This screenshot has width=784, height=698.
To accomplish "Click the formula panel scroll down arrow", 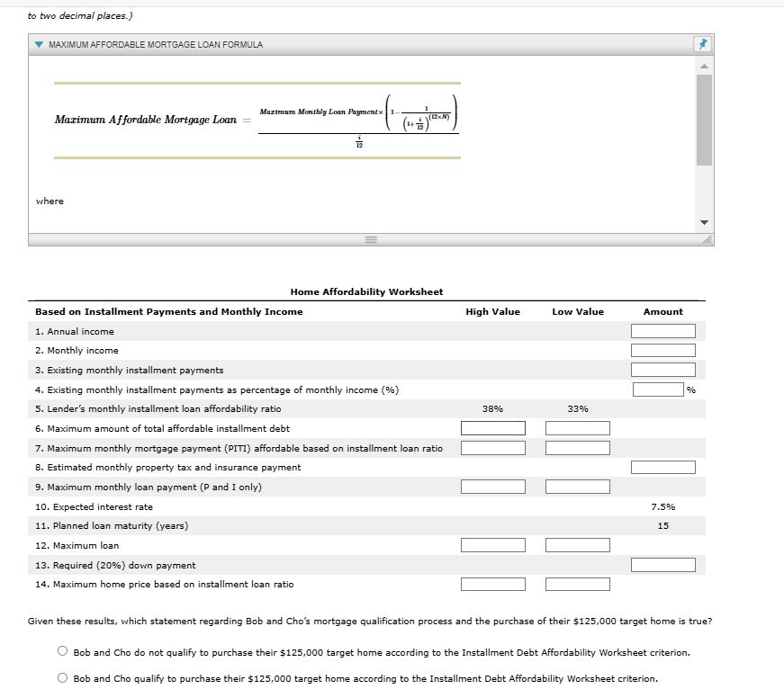I will (704, 222).
